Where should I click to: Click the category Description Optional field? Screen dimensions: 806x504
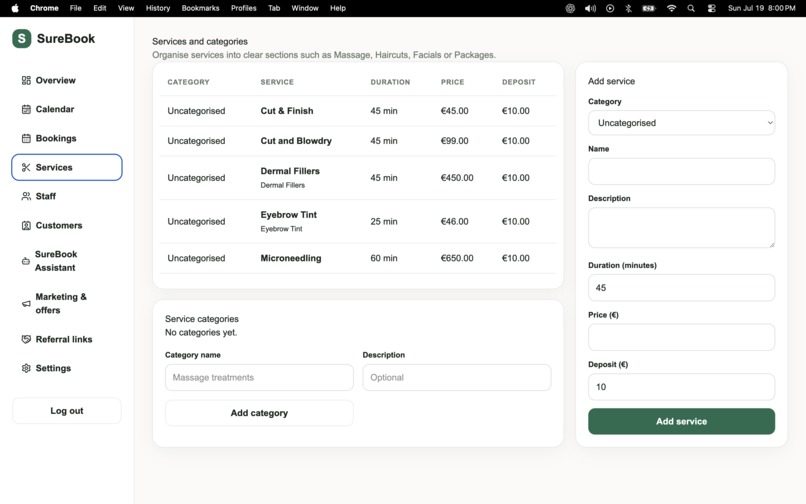tap(456, 377)
